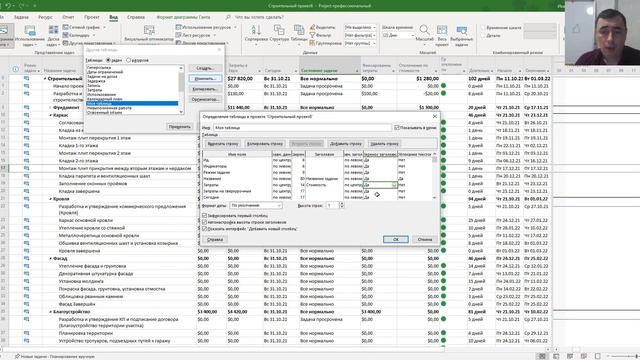640x360 pixels.
Task: Click the Tables (Таблицы) icon
Action: tap(299, 30)
